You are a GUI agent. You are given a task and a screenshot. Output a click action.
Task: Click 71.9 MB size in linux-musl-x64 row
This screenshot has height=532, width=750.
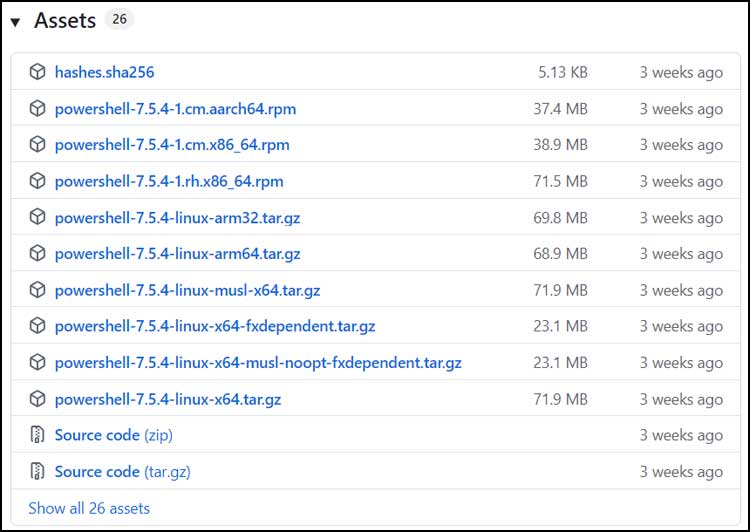561,290
